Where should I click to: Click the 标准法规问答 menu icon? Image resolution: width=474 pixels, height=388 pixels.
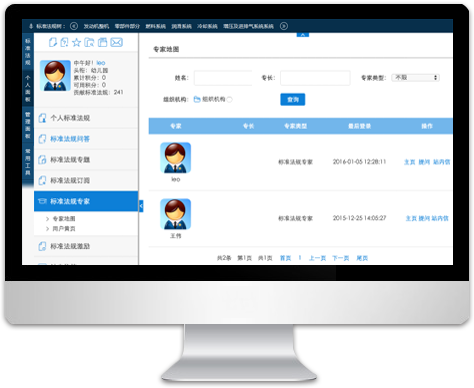(x=42, y=139)
